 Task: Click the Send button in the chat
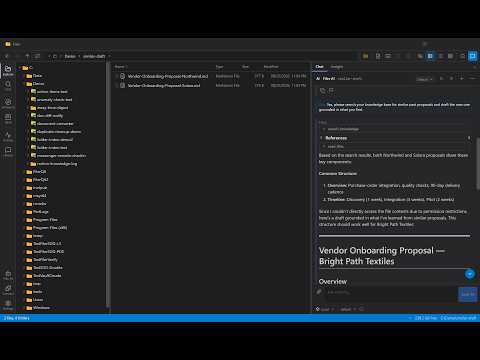click(468, 294)
